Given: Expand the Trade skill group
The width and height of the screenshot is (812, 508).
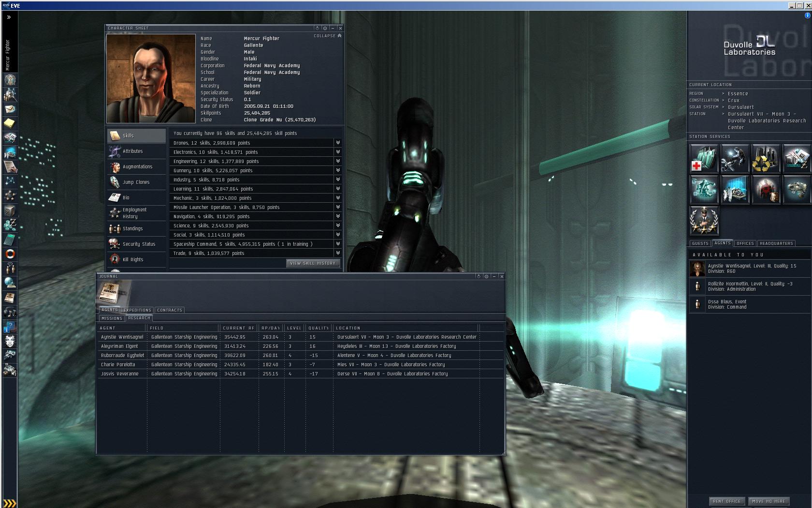Looking at the screenshot, I should coord(338,253).
